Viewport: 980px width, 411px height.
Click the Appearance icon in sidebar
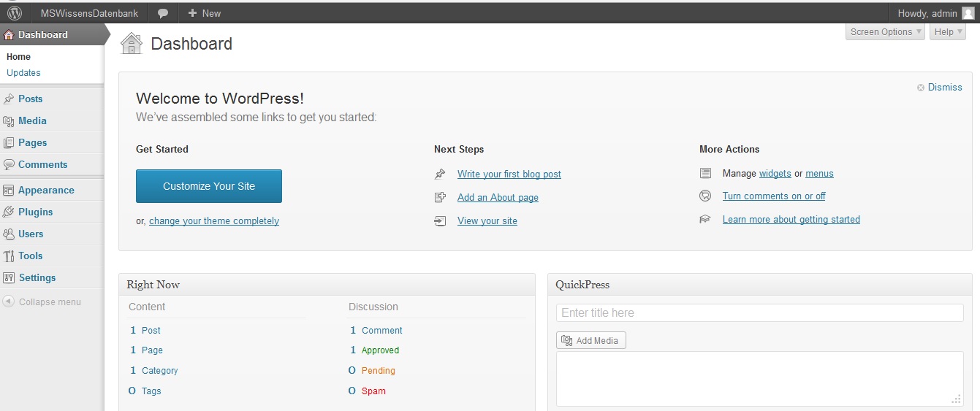tap(9, 190)
